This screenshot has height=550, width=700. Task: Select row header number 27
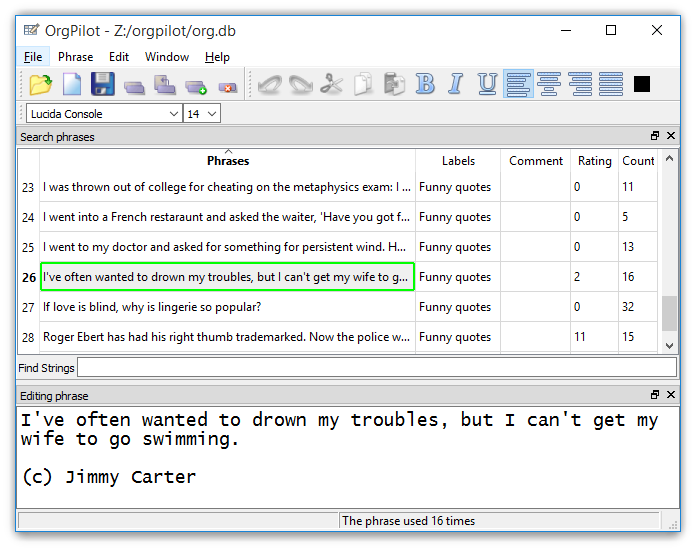(28, 308)
